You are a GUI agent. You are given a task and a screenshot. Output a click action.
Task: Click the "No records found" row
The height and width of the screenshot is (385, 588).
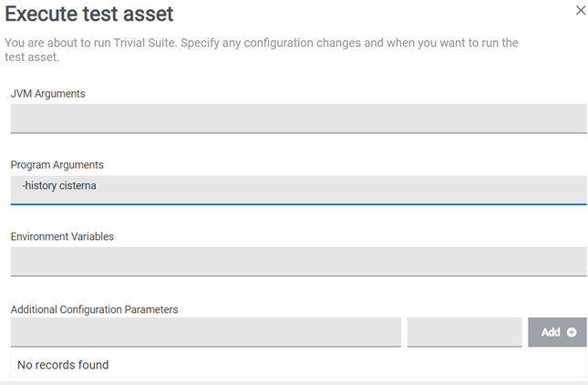click(x=63, y=365)
